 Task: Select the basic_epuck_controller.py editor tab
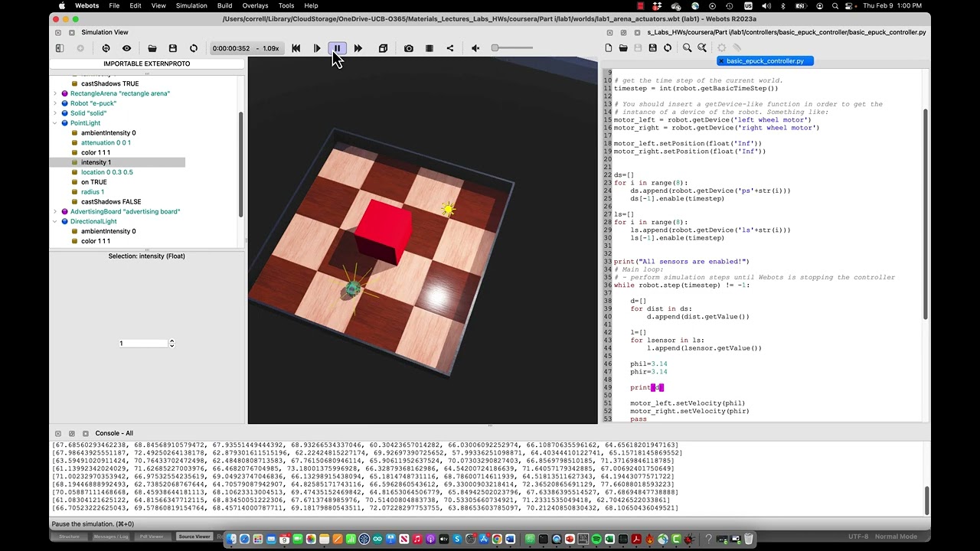click(765, 61)
